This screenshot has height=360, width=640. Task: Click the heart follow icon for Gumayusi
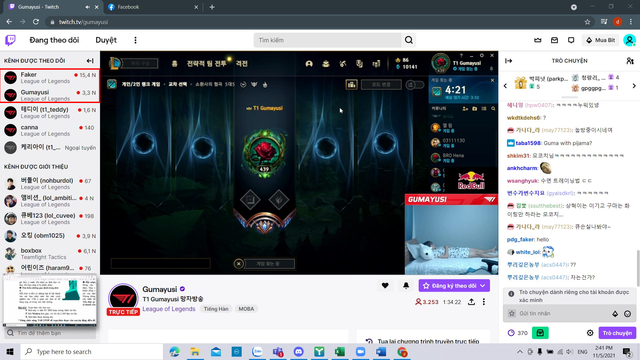click(x=385, y=286)
